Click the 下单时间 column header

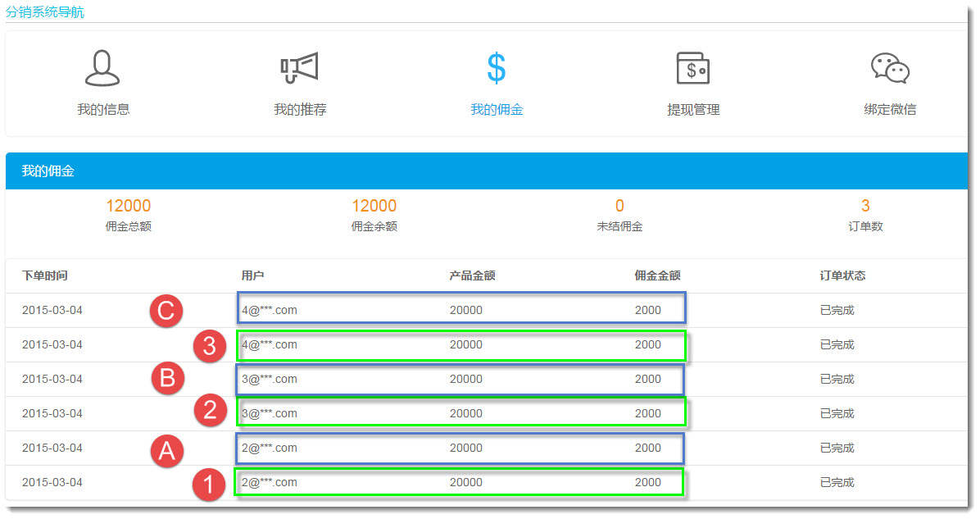45,275
